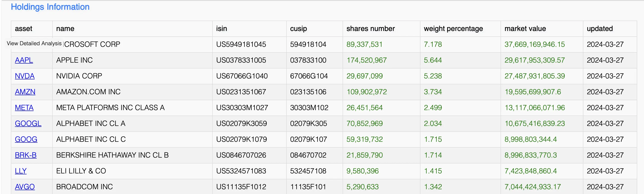The image size is (644, 194).
Task: Click shares number 9,580,396
Action: point(363,171)
